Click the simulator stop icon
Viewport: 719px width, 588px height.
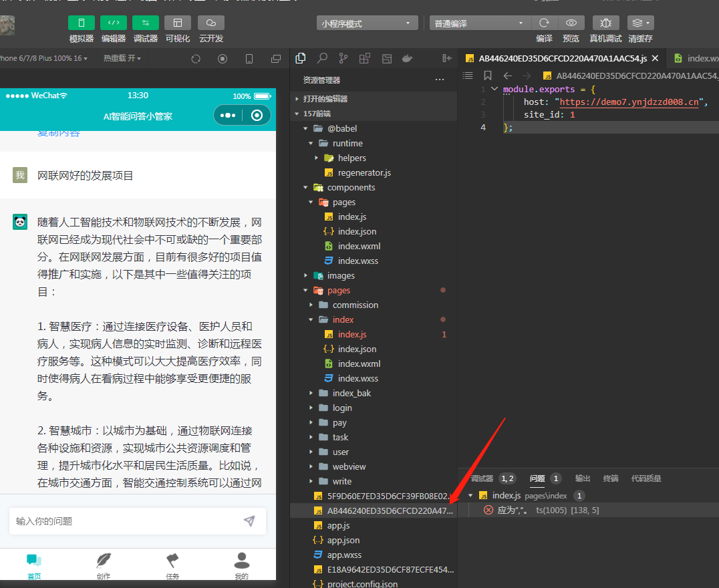[223, 59]
